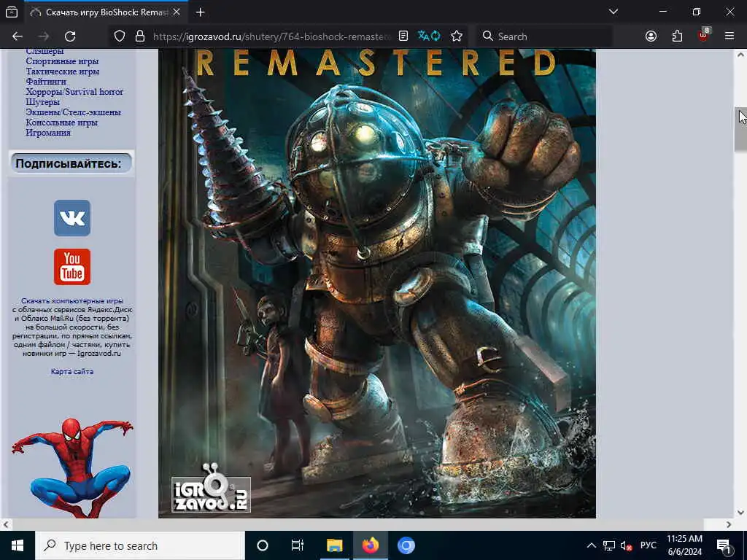Expand the list all tabs dropdown

pyautogui.click(x=613, y=12)
